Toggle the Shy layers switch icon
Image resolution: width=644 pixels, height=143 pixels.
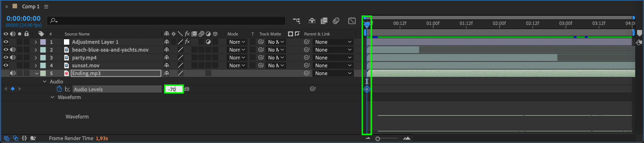pyautogui.click(x=312, y=21)
